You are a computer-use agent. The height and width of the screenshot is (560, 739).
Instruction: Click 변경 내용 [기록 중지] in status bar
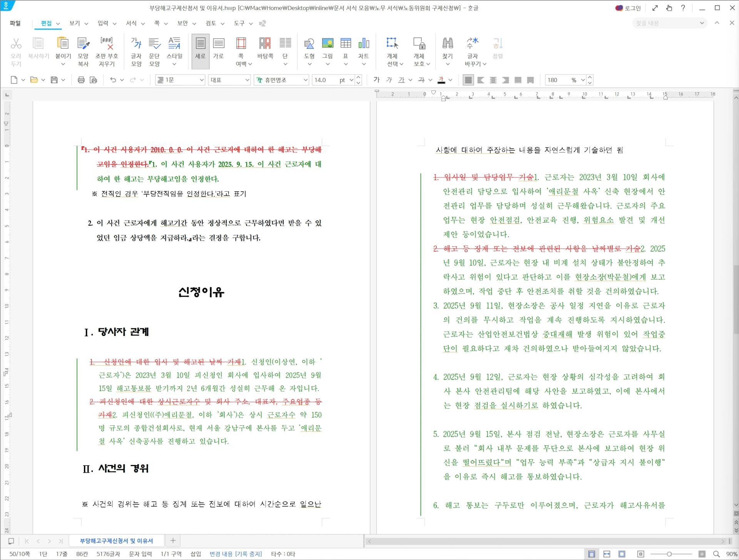click(x=235, y=554)
